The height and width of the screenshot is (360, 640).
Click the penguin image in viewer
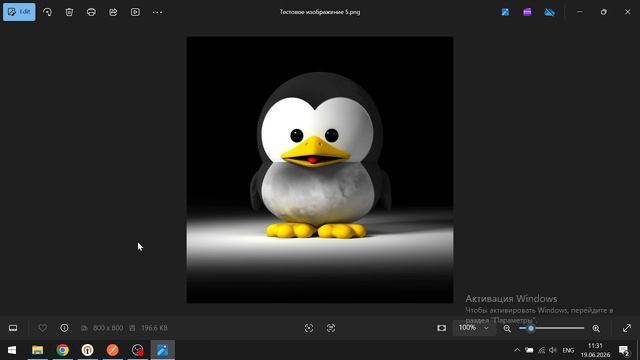pyautogui.click(x=320, y=170)
